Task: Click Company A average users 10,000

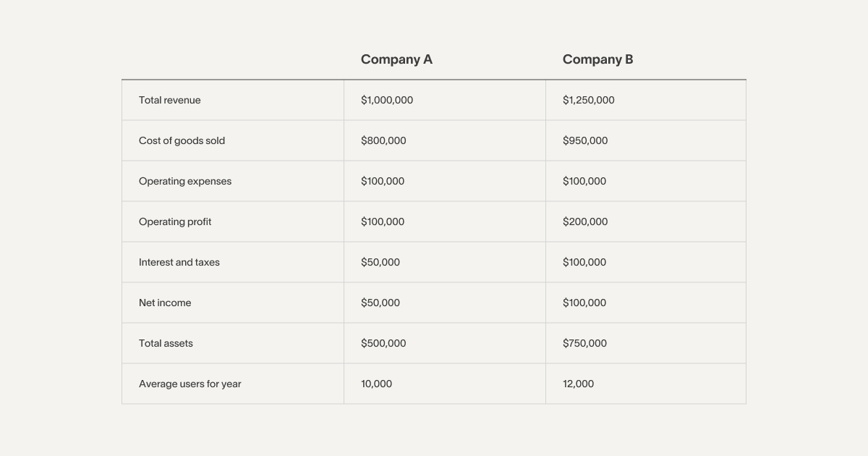Action: tap(376, 384)
